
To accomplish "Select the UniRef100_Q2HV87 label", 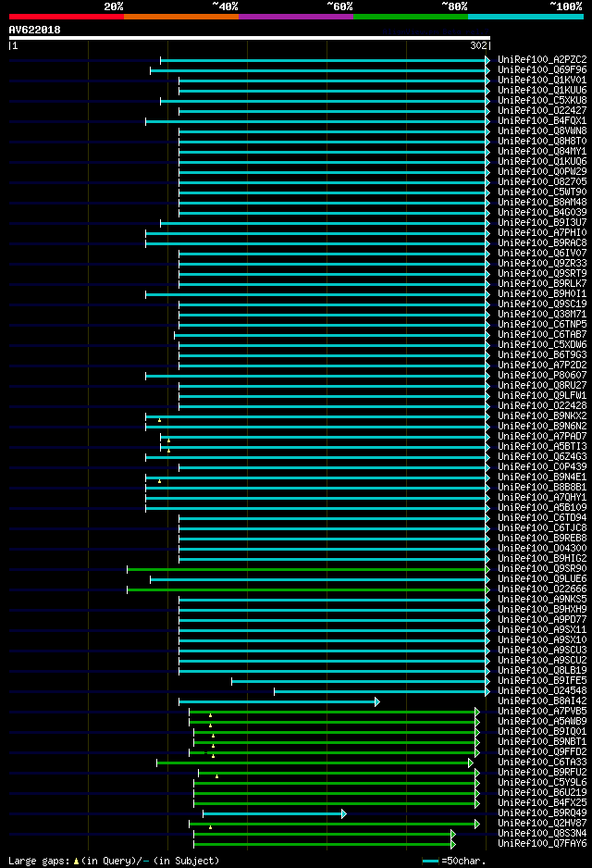I will coord(542,823).
